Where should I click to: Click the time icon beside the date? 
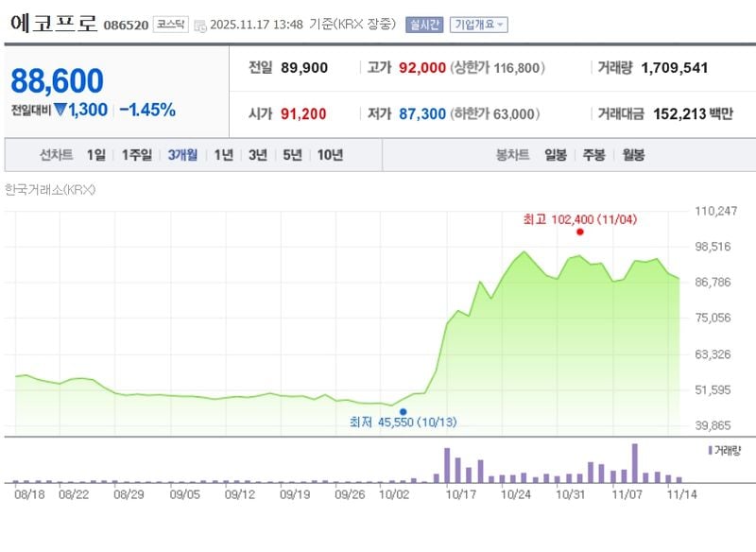pos(200,26)
